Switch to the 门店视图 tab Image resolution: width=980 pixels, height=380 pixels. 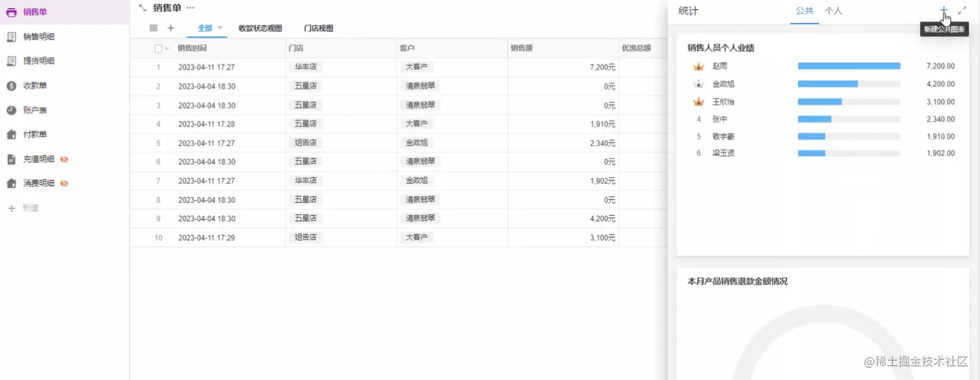318,28
